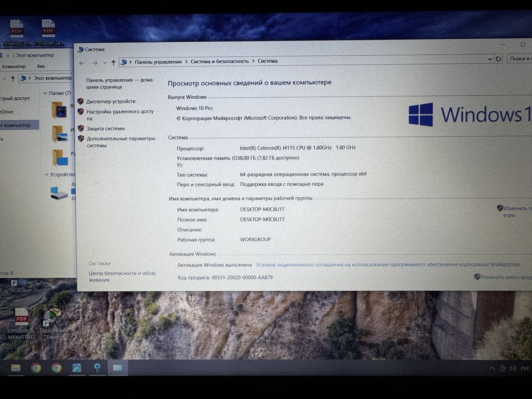Click Система и безопасность breadcrumb
This screenshot has width=532, height=399.
pos(220,62)
